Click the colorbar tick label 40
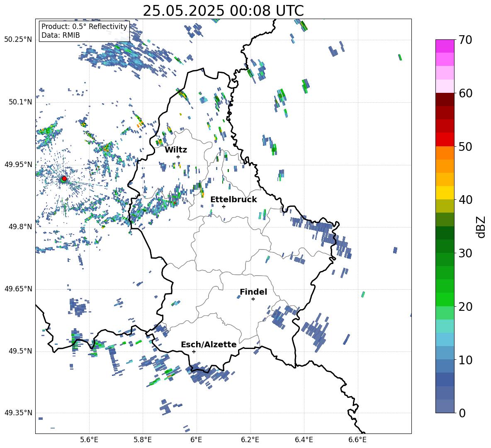 tap(465, 200)
